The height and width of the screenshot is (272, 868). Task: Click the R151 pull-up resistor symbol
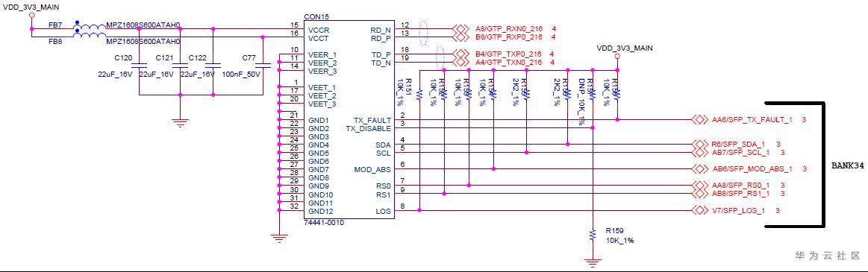pyautogui.click(x=419, y=95)
